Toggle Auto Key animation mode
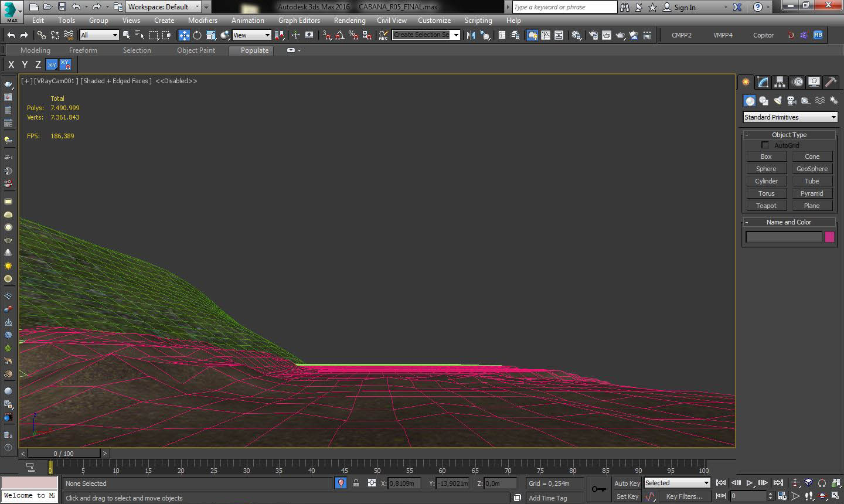This screenshot has height=504, width=844. point(627,483)
